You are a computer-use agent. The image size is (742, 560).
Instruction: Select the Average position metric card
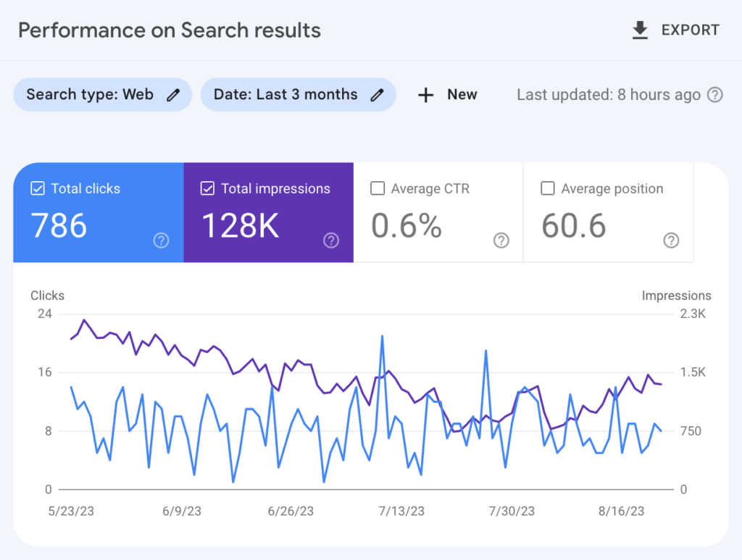(x=608, y=212)
